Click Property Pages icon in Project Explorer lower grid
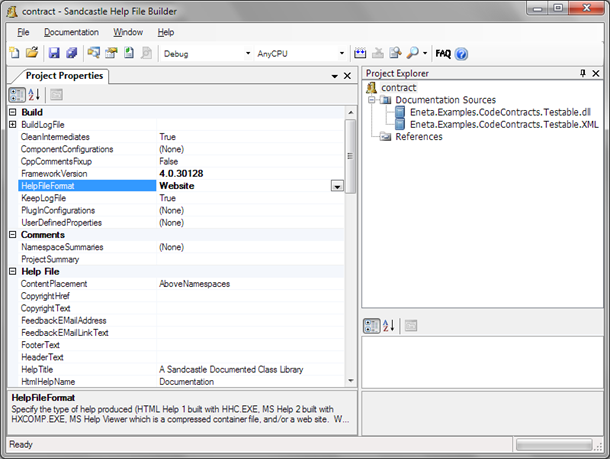The image size is (610, 459). click(411, 326)
